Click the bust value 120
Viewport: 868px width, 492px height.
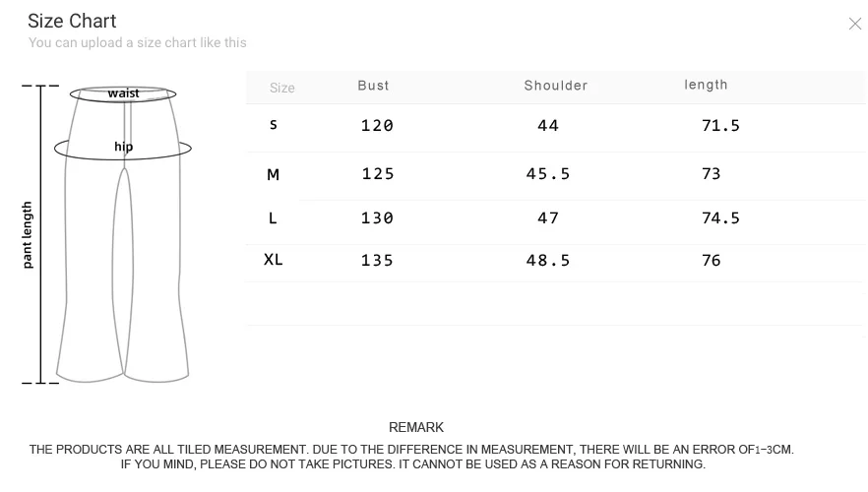pyautogui.click(x=377, y=126)
